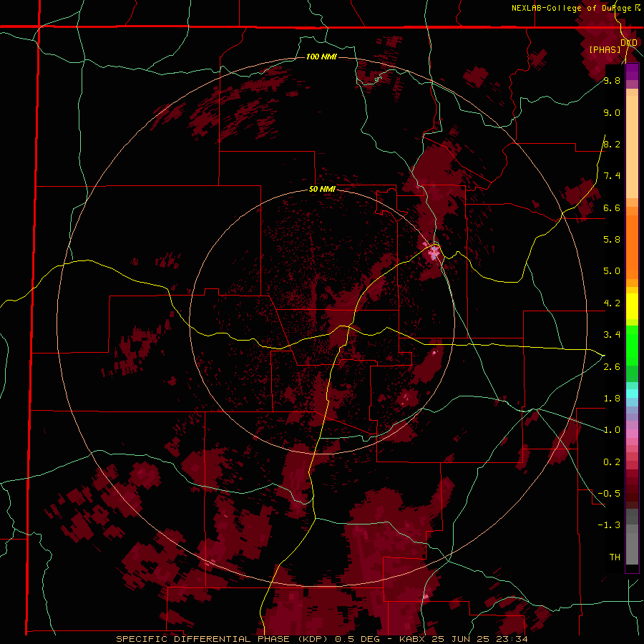Click the '[PHAS]' legend label
Image resolution: width=644 pixels, height=644 pixels.
click(605, 49)
